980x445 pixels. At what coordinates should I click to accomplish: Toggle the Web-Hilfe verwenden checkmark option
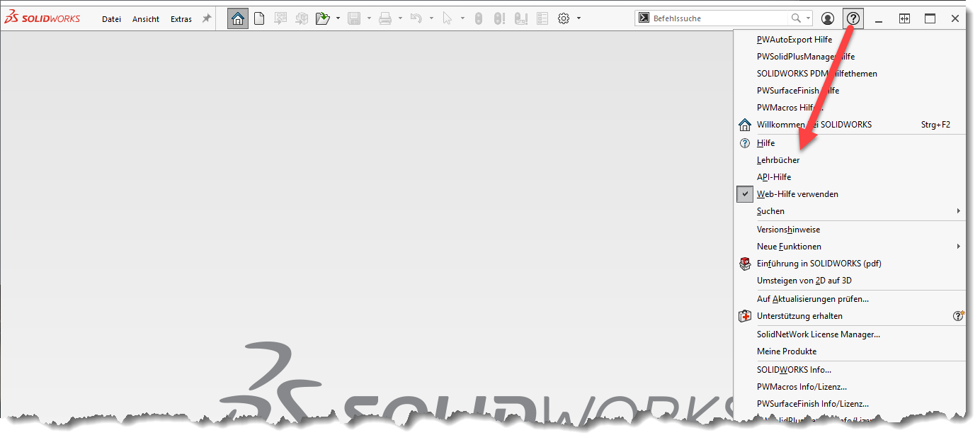pyautogui.click(x=797, y=194)
